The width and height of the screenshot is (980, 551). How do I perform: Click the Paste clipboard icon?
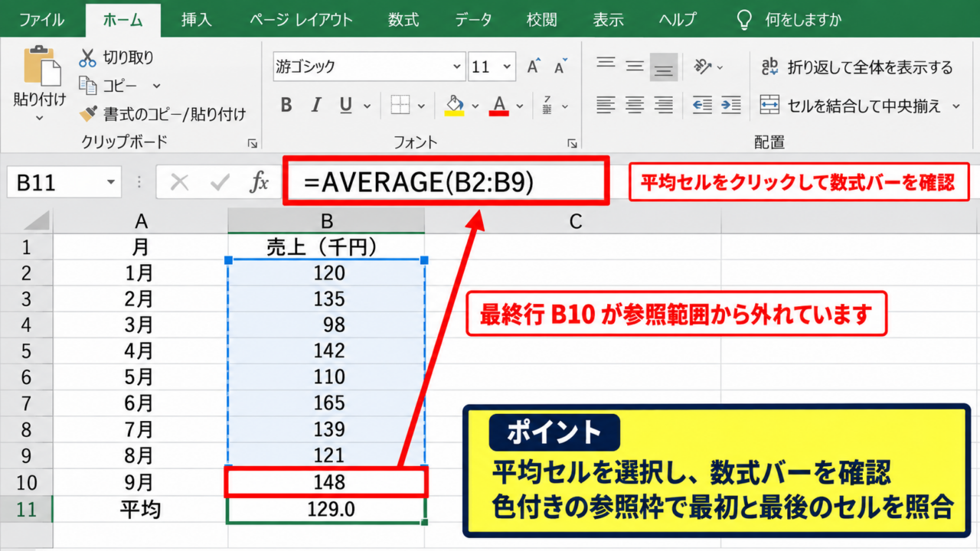pyautogui.click(x=42, y=67)
